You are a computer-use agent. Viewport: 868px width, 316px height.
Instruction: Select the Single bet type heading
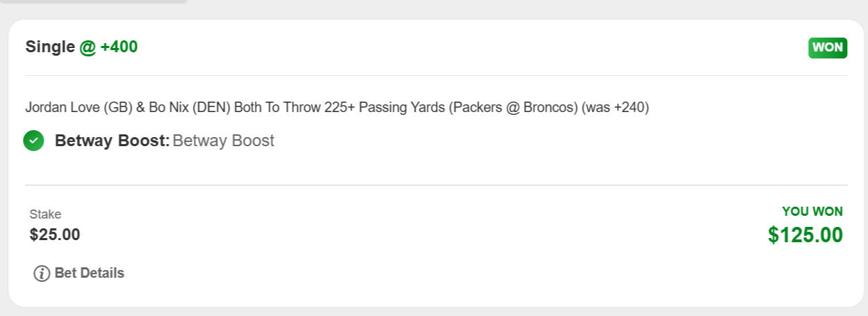(x=50, y=47)
